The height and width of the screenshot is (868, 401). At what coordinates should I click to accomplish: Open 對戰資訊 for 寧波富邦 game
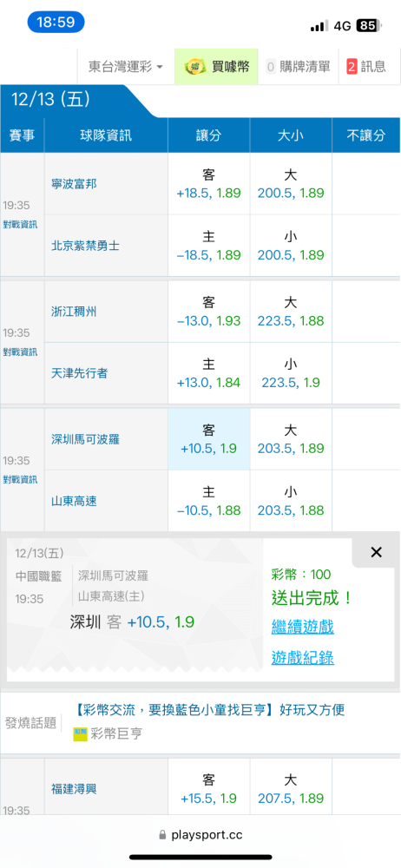(x=21, y=224)
